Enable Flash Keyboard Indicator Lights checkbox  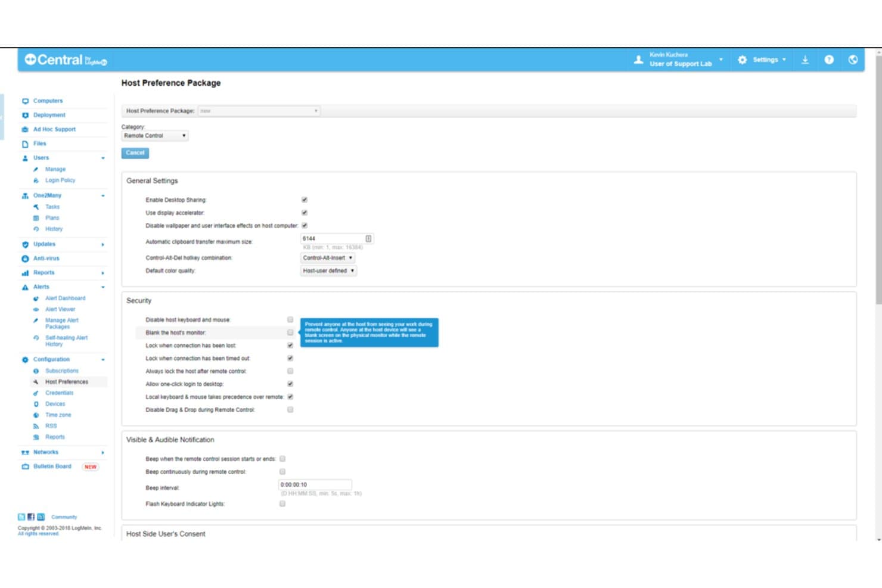282,504
